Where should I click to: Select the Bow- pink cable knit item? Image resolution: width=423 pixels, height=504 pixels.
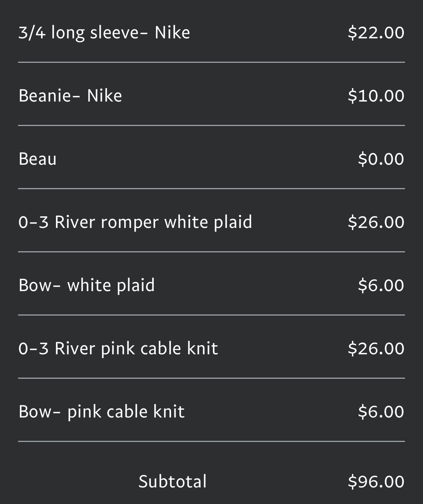coord(102,411)
